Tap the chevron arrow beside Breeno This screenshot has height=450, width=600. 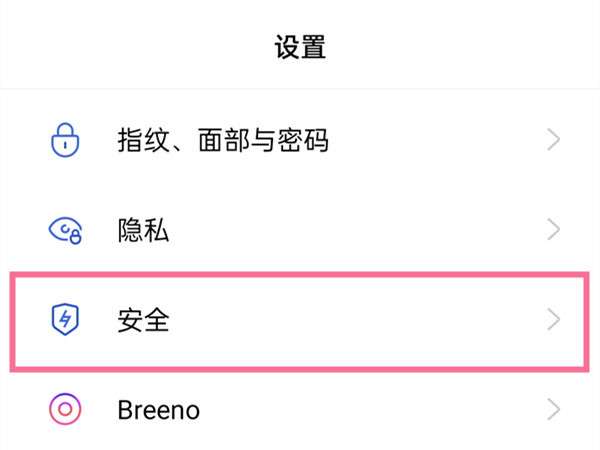[554, 409]
